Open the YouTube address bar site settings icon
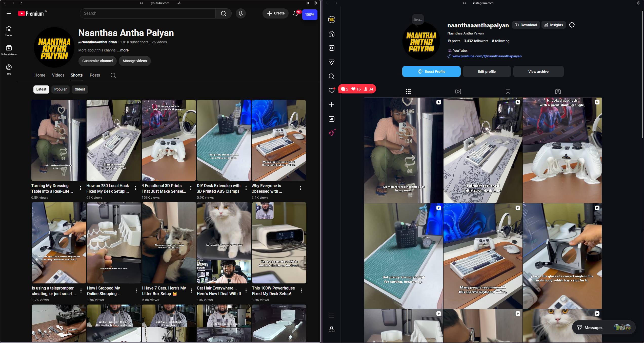This screenshot has height=343, width=644. [x=179, y=3]
